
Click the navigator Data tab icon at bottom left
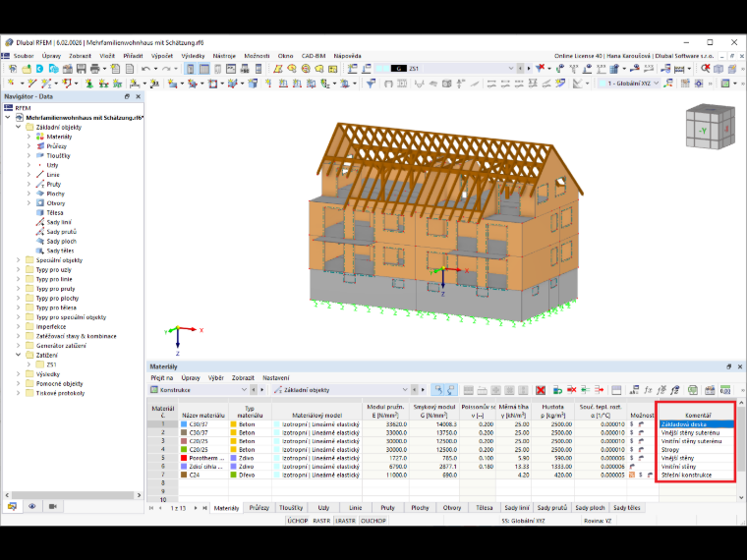click(x=12, y=506)
